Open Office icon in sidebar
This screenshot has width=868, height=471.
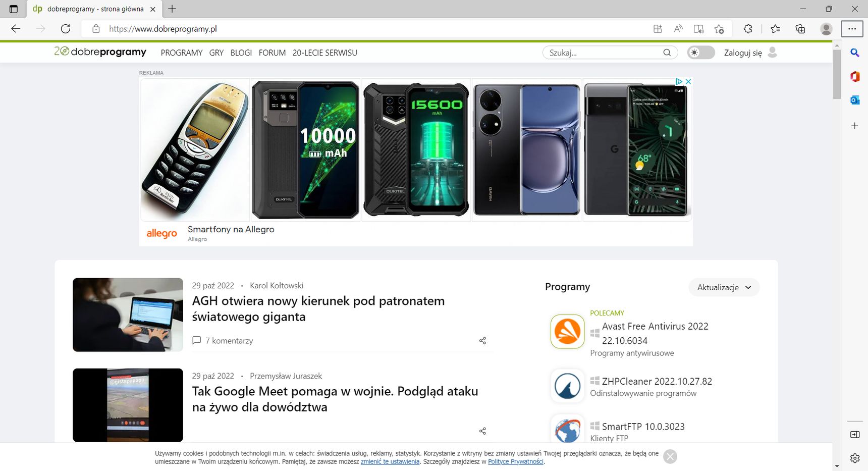[855, 76]
